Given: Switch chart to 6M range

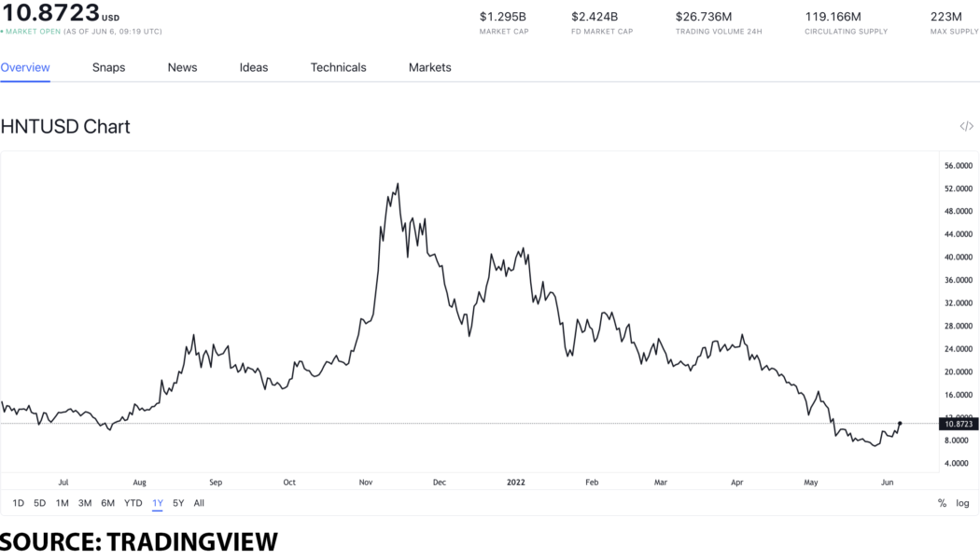Looking at the screenshot, I should coord(107,503).
